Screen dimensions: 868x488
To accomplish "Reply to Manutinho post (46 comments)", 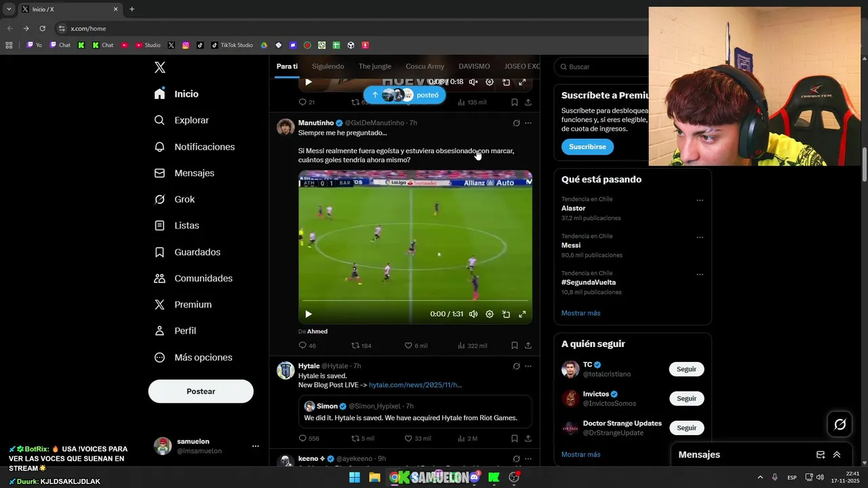I will (307, 346).
